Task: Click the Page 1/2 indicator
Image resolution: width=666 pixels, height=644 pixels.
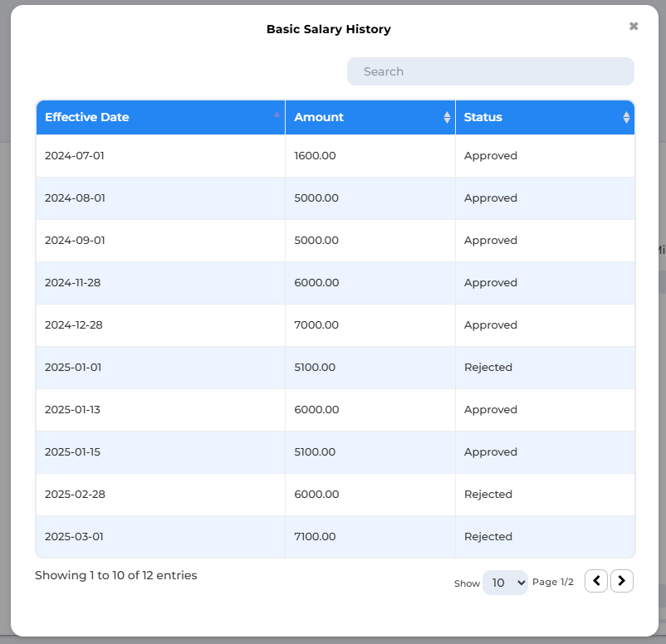Action: tap(552, 582)
